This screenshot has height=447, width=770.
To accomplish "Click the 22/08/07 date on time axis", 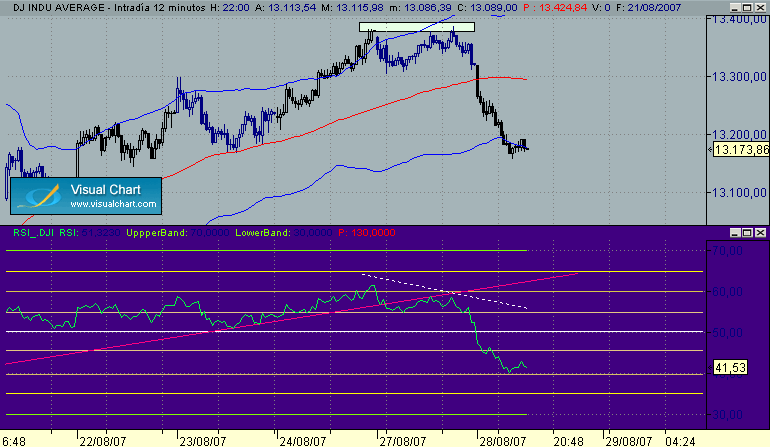I will coord(103,441).
